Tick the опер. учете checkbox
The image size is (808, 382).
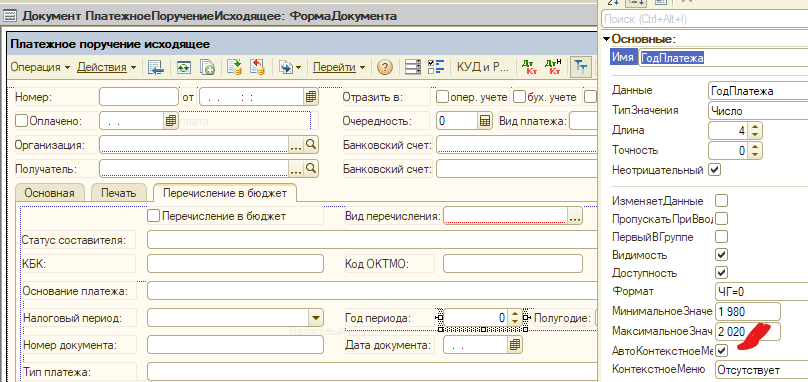pyautogui.click(x=442, y=96)
